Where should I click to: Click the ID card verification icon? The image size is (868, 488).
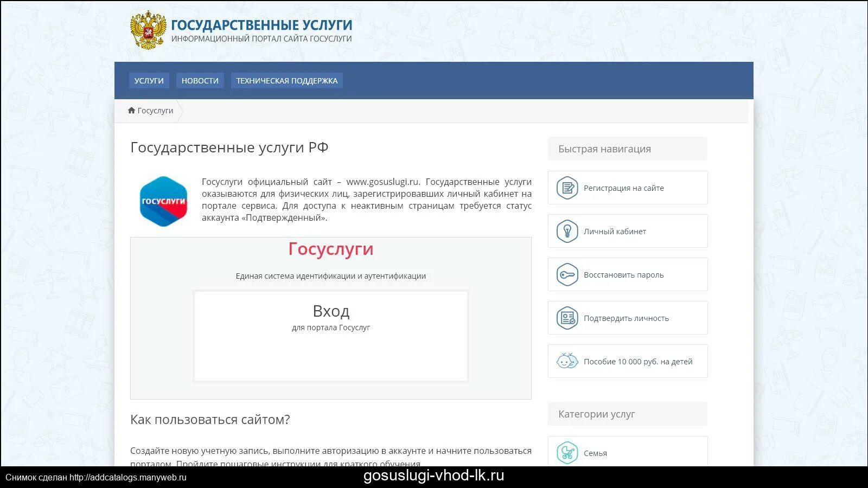pos(567,318)
